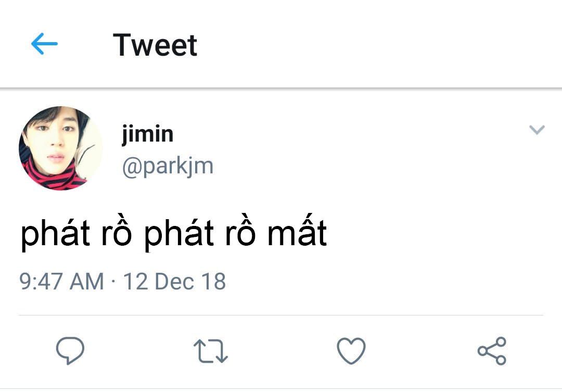
Task: Open the @parkjm handle link
Action: pos(168,166)
